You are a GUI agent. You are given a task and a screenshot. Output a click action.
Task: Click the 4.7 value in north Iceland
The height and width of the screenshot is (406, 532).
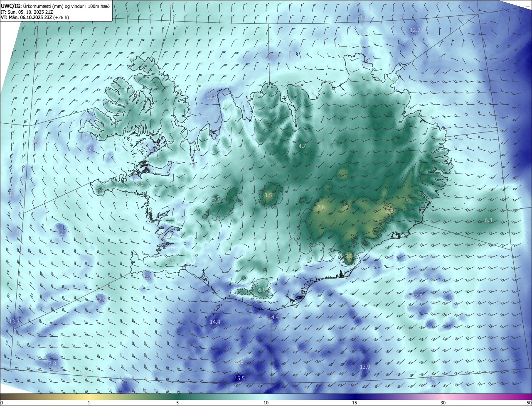(302, 146)
